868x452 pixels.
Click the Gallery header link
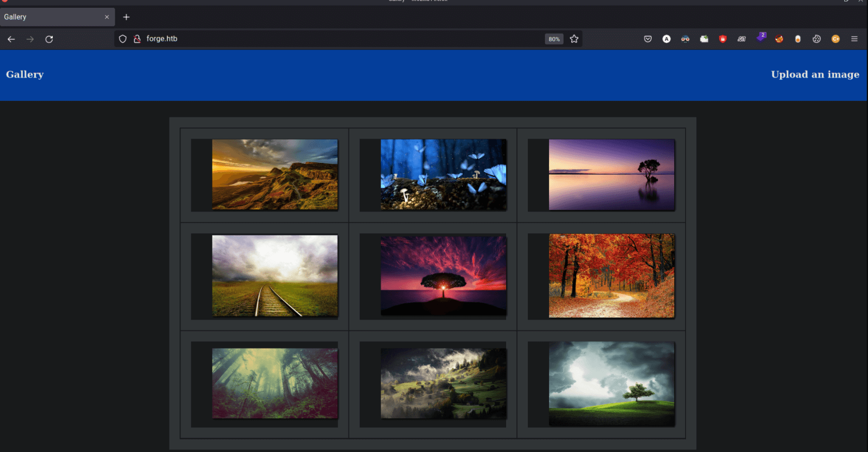pyautogui.click(x=25, y=74)
